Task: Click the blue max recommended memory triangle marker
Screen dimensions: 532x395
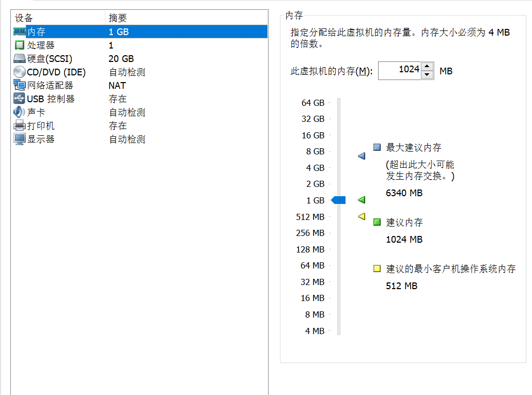Action: (x=362, y=156)
